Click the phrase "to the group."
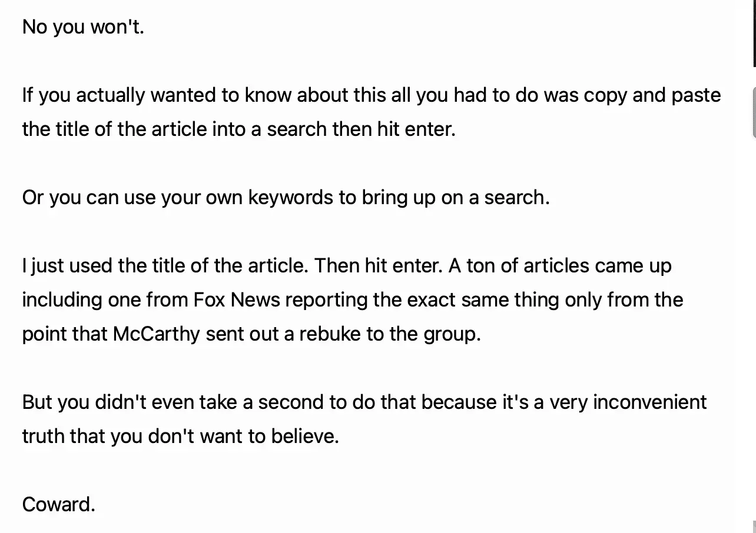Image resolution: width=756 pixels, height=533 pixels. click(424, 334)
